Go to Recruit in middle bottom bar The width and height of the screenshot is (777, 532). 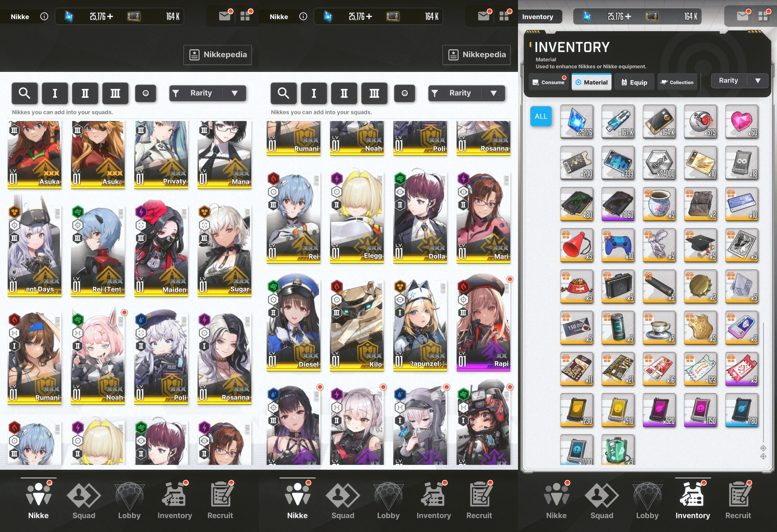tap(479, 501)
